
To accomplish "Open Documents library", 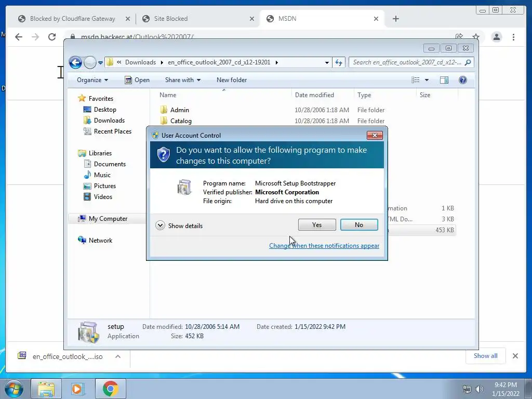I will pyautogui.click(x=110, y=164).
